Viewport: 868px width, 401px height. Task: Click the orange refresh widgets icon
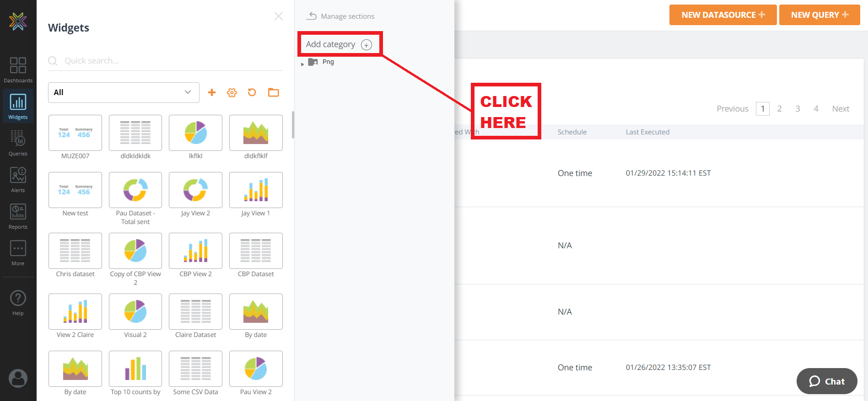coord(252,92)
